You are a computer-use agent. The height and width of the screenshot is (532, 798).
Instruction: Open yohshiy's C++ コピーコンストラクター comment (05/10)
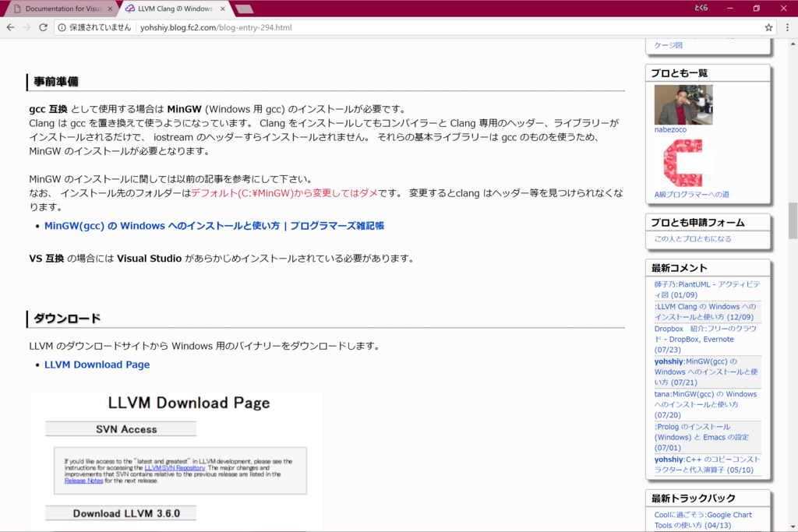pos(707,464)
